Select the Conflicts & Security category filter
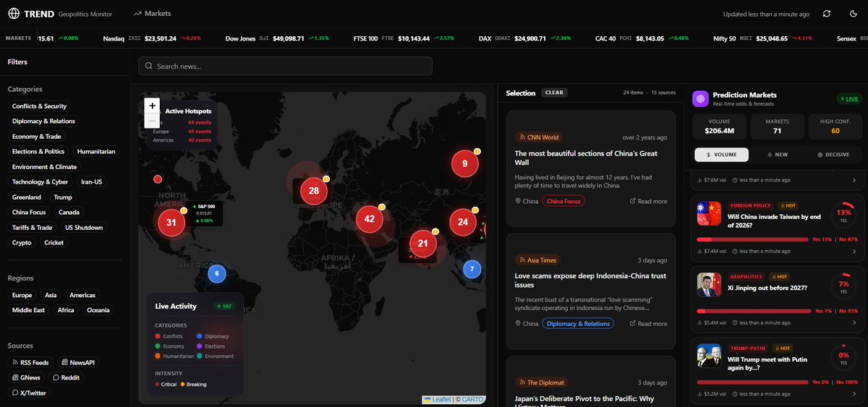 coord(39,106)
